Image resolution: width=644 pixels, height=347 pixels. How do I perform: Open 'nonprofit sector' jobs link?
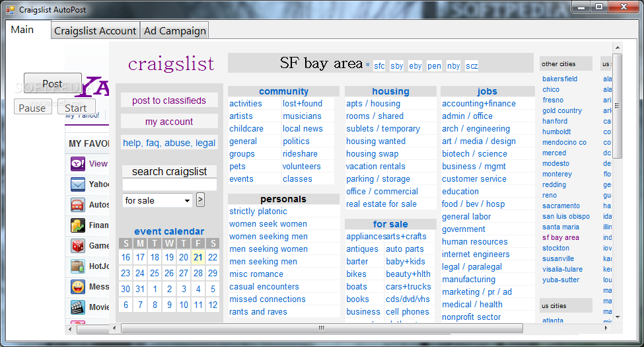click(471, 317)
